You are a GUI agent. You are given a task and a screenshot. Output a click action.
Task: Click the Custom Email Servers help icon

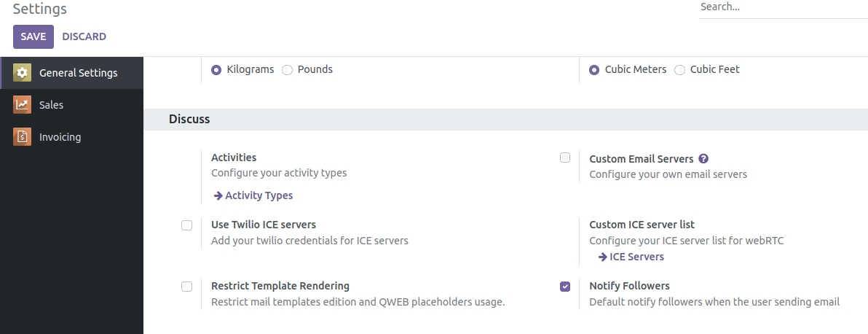coord(703,159)
